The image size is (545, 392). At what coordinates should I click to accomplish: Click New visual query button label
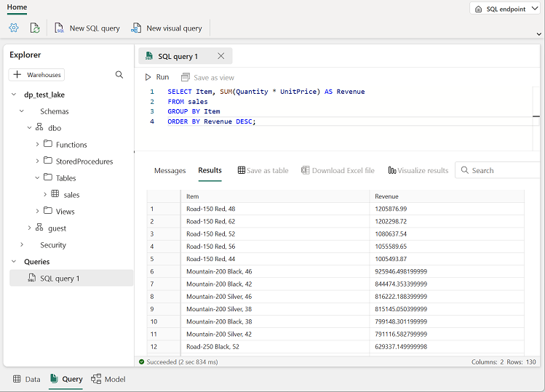click(174, 28)
